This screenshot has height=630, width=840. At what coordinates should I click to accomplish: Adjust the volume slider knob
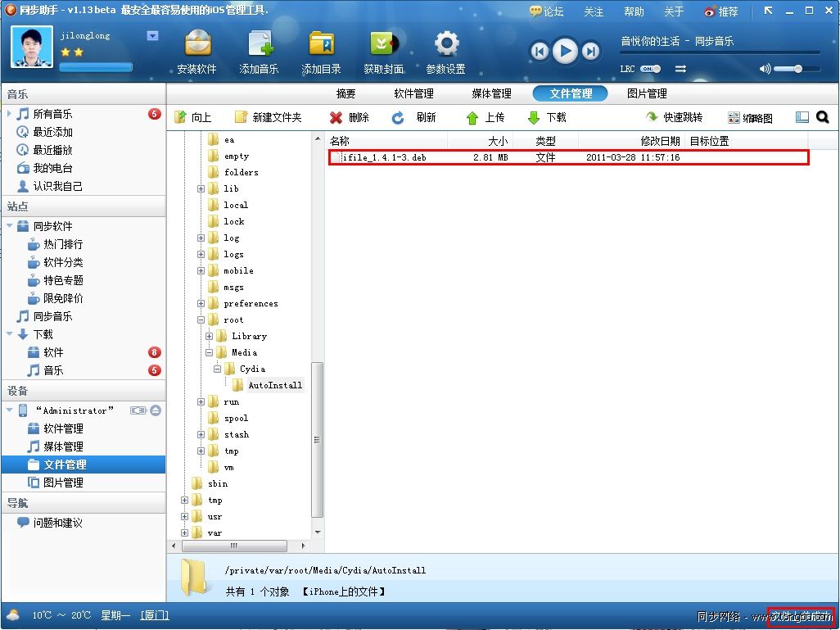click(x=797, y=69)
